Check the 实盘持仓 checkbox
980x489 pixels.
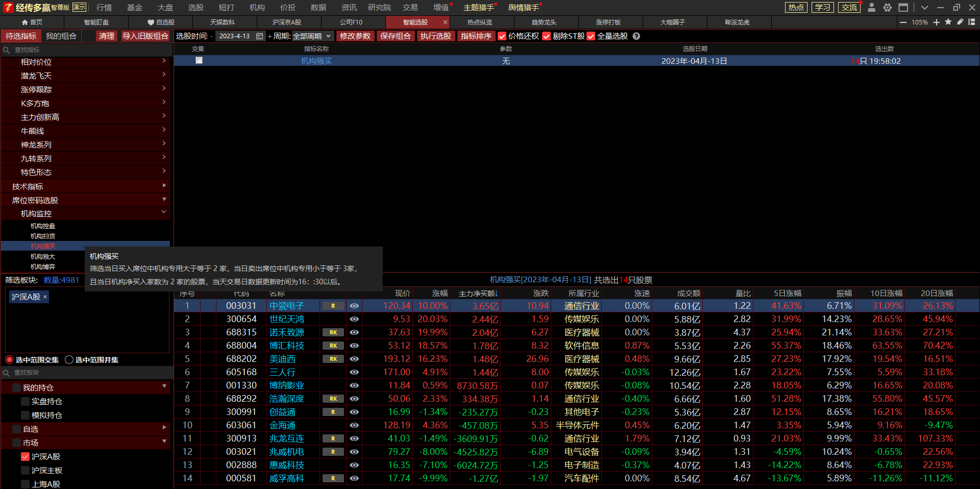coord(25,401)
